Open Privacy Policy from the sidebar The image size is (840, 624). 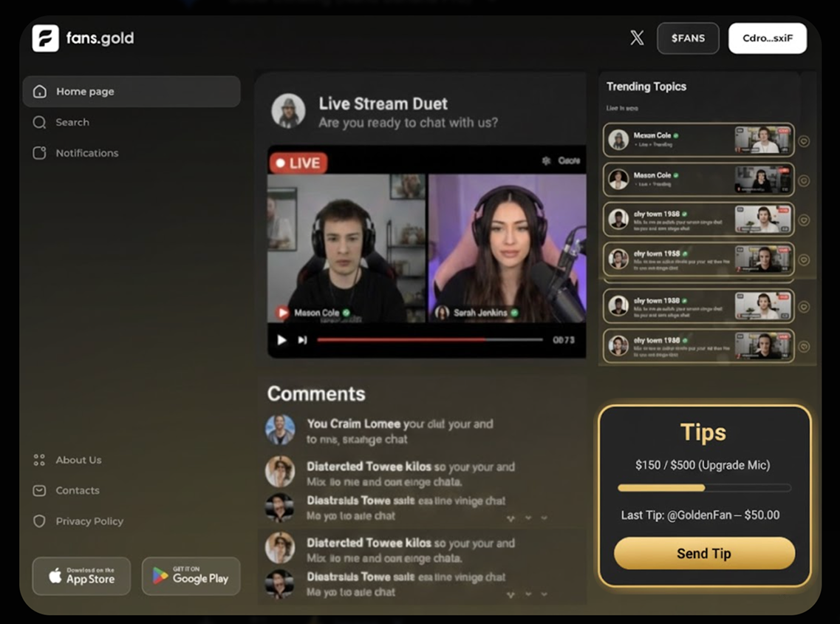point(89,521)
